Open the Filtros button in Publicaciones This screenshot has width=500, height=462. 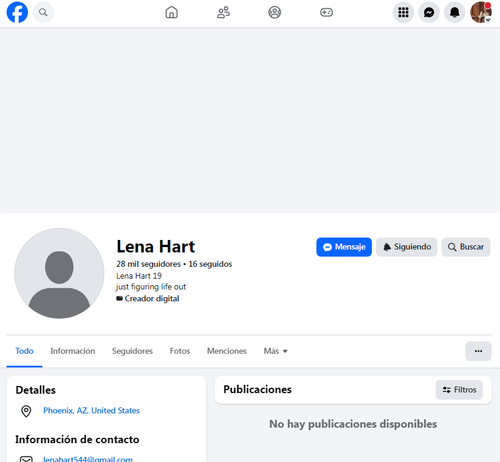pos(459,390)
